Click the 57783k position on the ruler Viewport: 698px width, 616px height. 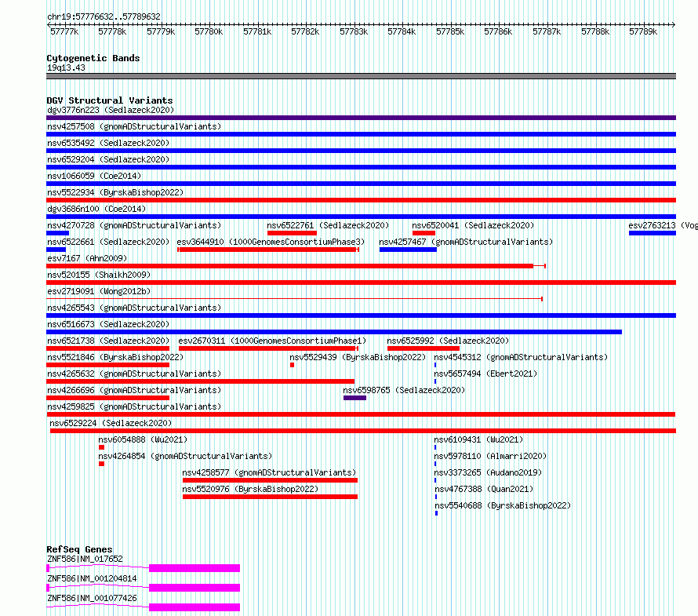tap(354, 31)
